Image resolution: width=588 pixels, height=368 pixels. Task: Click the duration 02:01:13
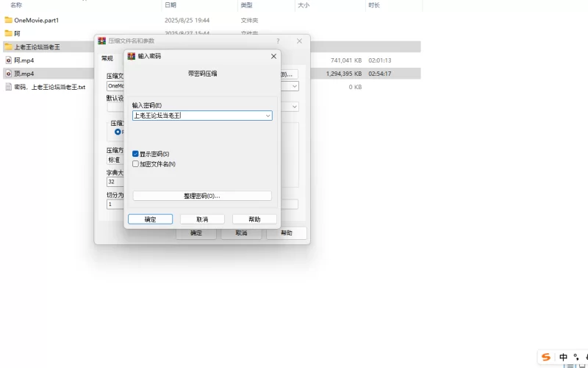pyautogui.click(x=380, y=60)
